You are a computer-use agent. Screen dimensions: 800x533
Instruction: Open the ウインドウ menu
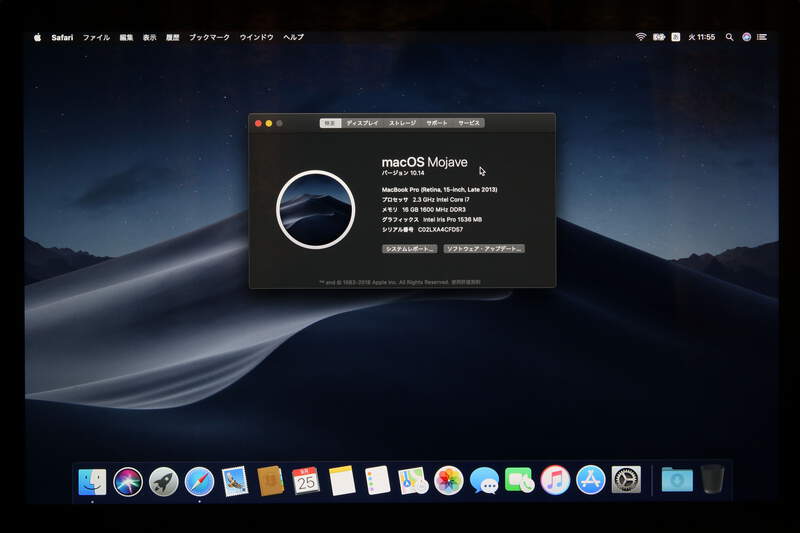click(257, 37)
